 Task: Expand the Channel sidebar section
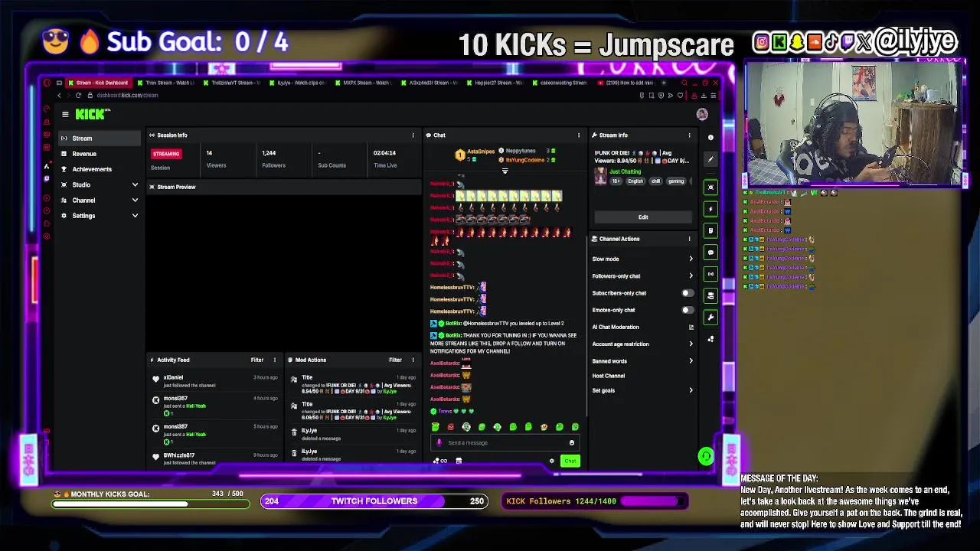100,201
